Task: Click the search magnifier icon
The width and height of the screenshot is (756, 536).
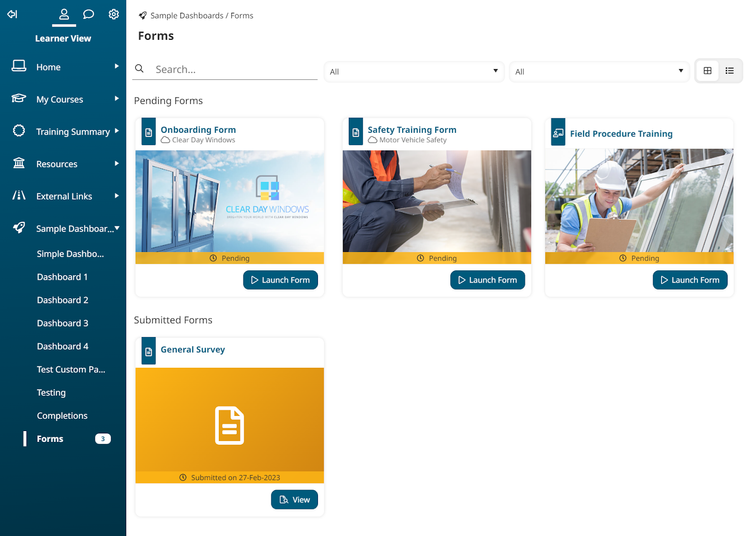Action: coord(139,69)
